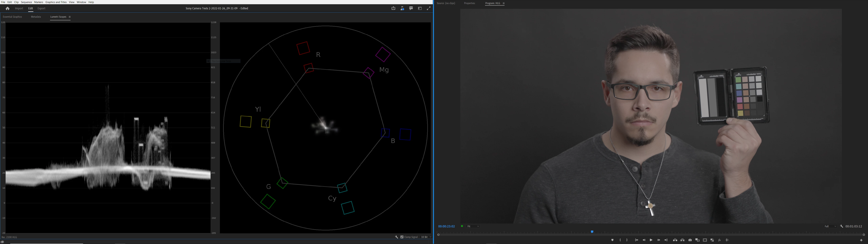Open the Full playback resolution dropdown

click(830, 226)
